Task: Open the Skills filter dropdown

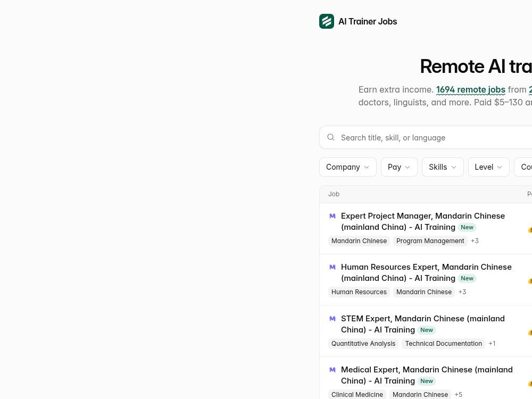Action: click(443, 167)
